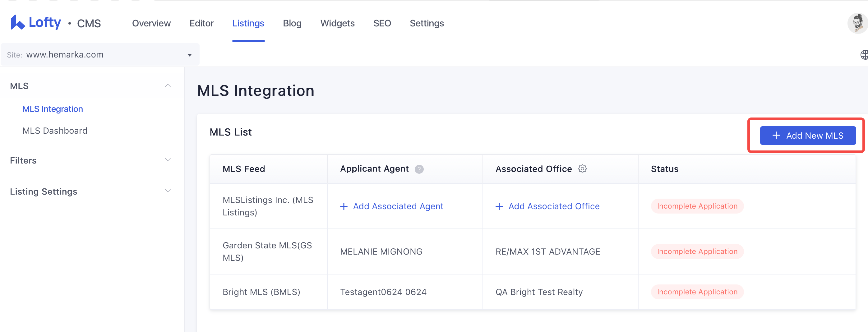The width and height of the screenshot is (868, 332).
Task: Click the Garden State MLS feed cell
Action: click(269, 251)
